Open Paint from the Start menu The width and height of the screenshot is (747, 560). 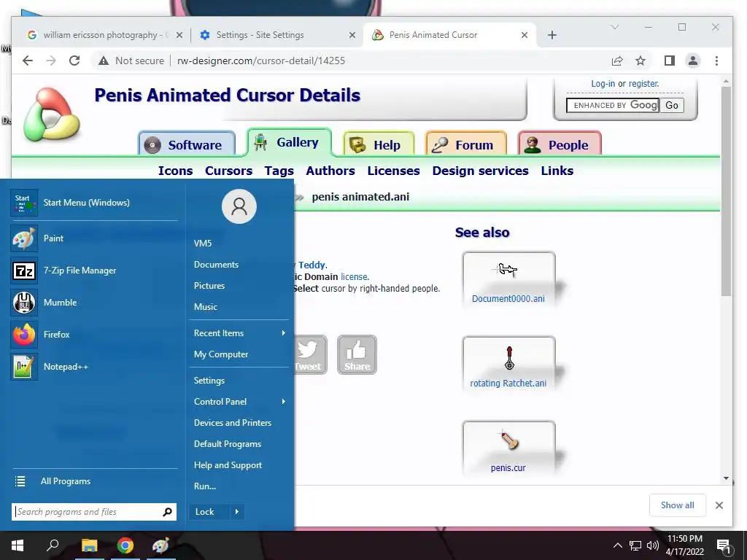click(x=94, y=238)
